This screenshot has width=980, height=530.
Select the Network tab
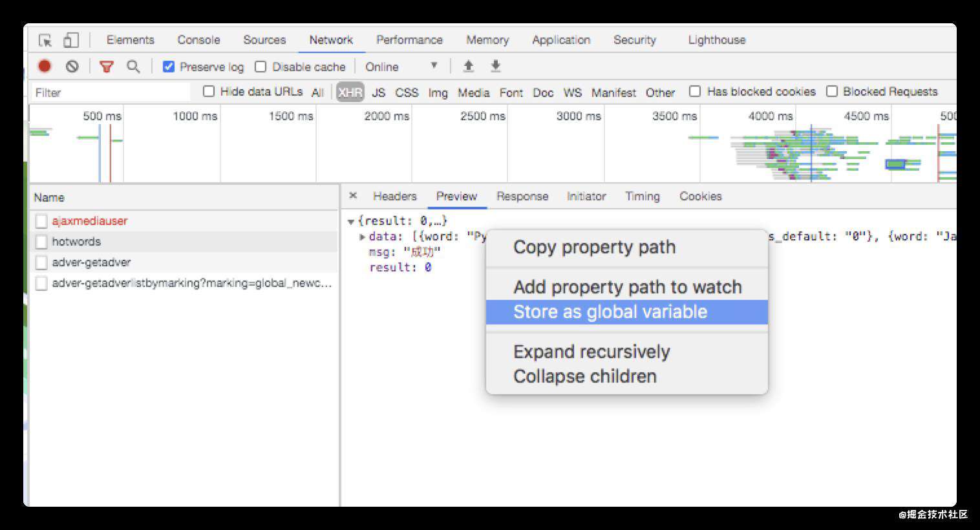(x=331, y=40)
